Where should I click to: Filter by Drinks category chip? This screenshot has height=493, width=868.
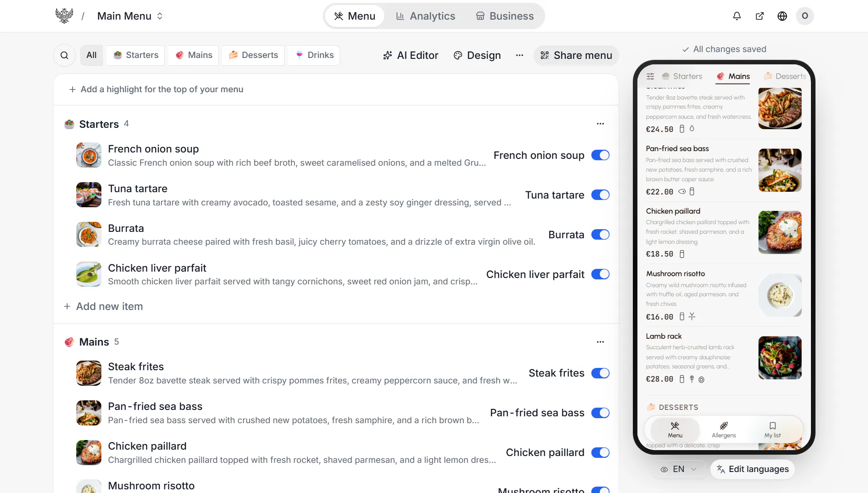tap(314, 55)
